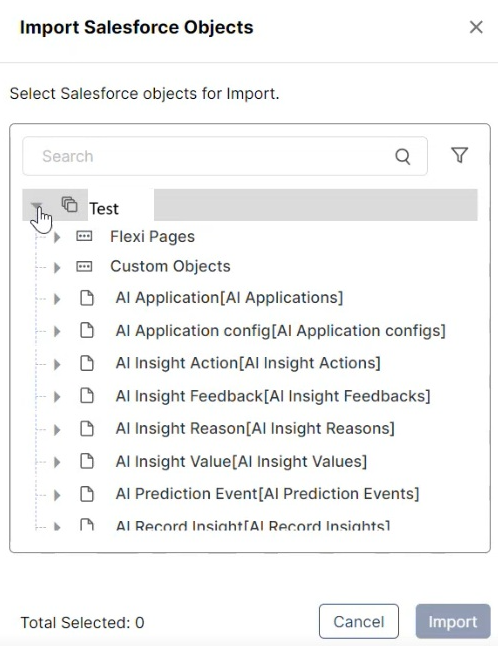Expand the Custom Objects node
The width and height of the screenshot is (498, 646).
pos(57,267)
